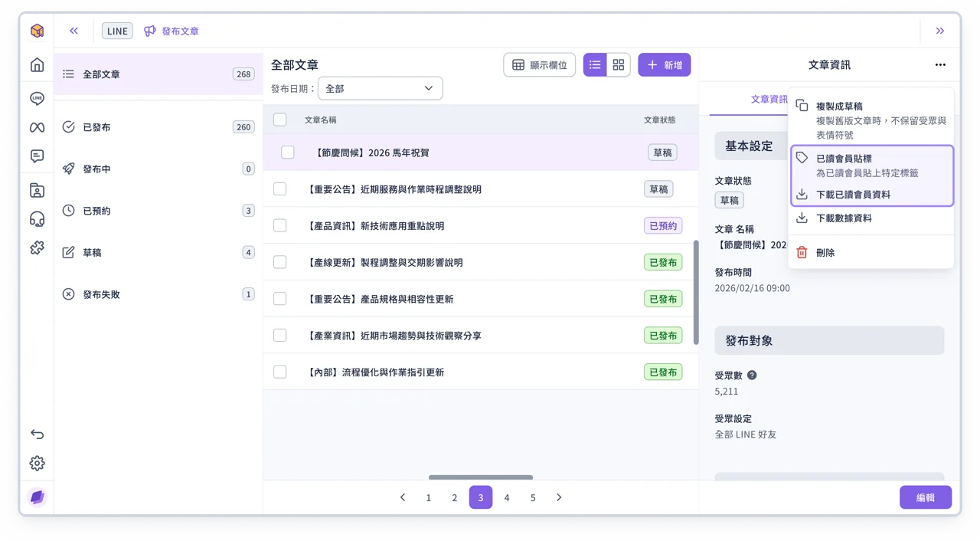Click the table vertical scrollbar

(x=696, y=292)
